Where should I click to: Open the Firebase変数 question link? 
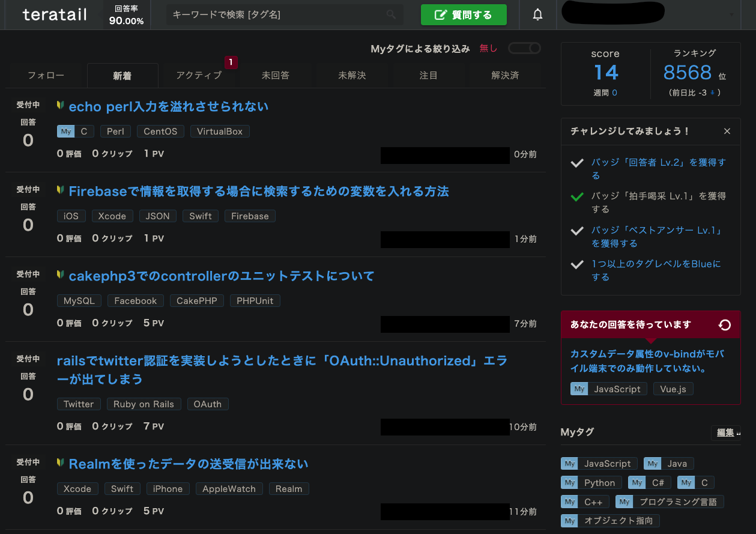point(259,192)
